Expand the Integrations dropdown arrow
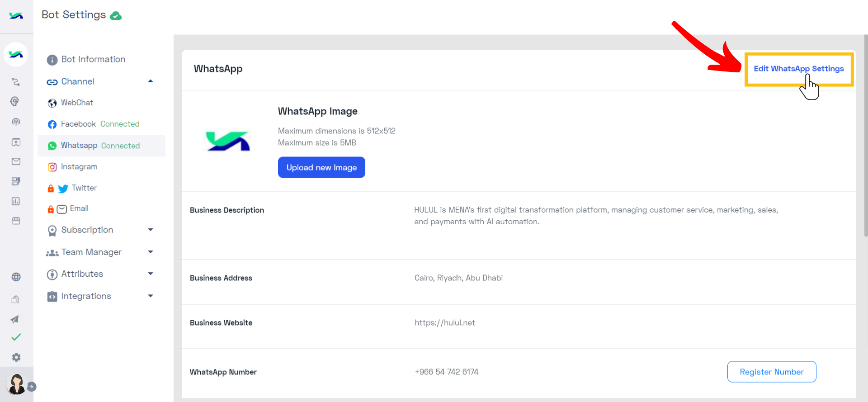The width and height of the screenshot is (868, 402). click(151, 296)
